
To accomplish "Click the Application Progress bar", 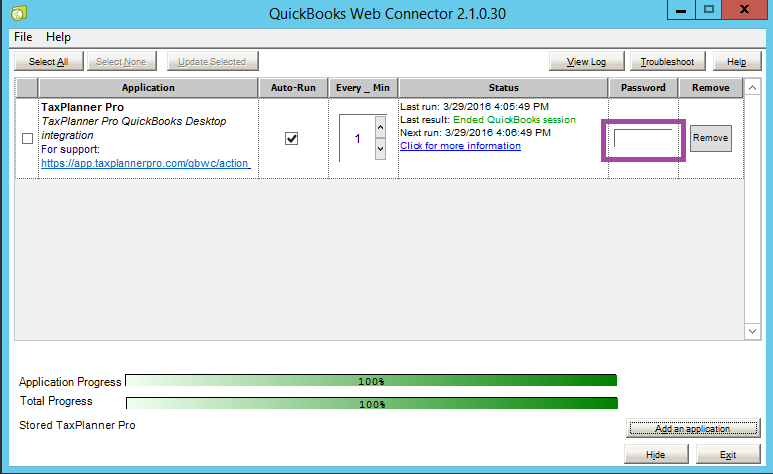I will click(x=371, y=380).
